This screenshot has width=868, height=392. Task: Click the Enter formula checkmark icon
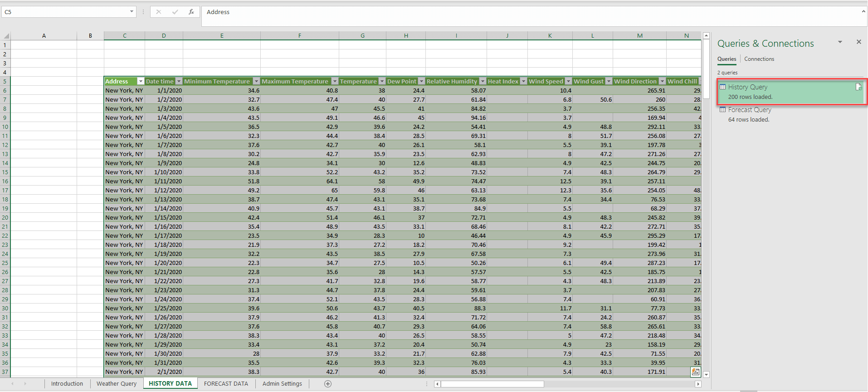(x=175, y=12)
